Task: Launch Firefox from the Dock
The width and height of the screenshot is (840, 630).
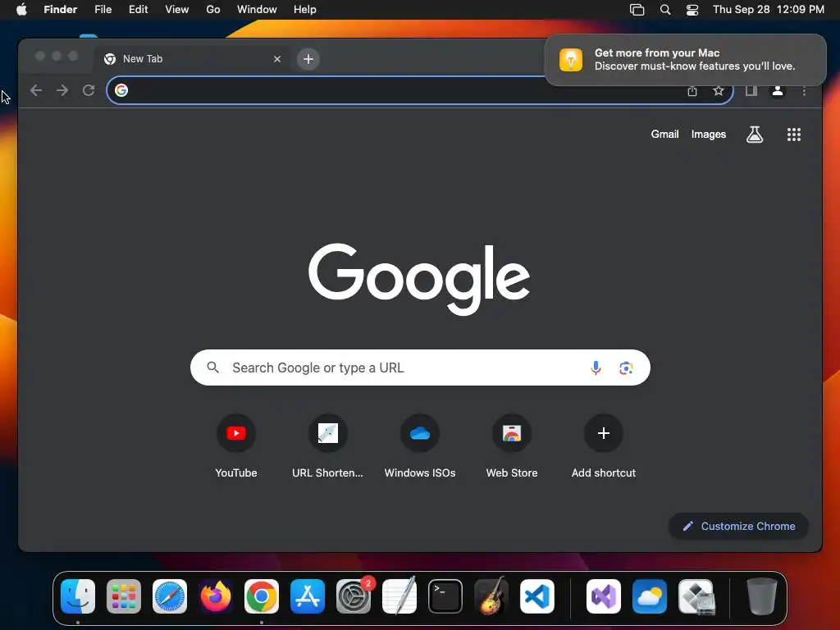Action: [216, 596]
